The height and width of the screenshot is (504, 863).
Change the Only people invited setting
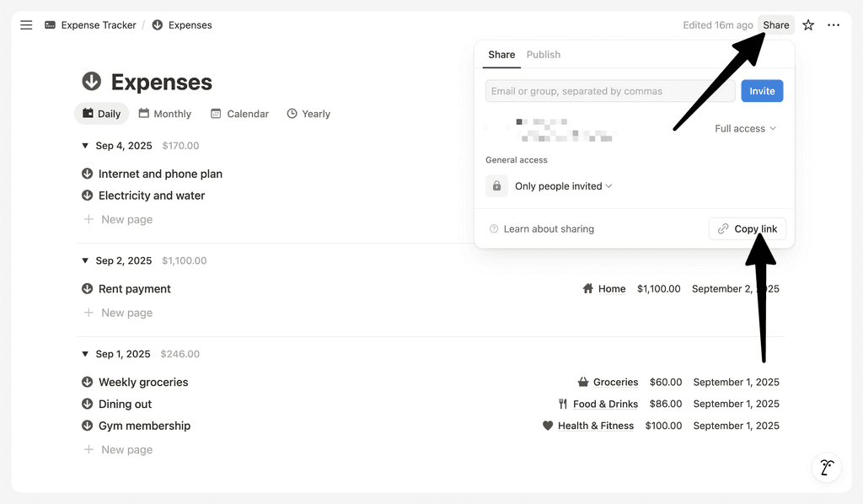click(563, 185)
